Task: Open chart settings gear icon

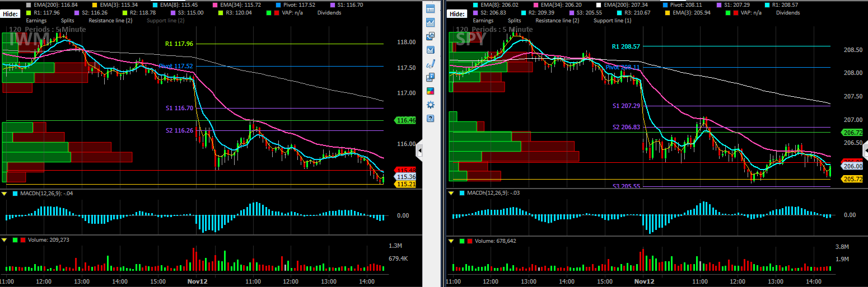Action: [430, 105]
